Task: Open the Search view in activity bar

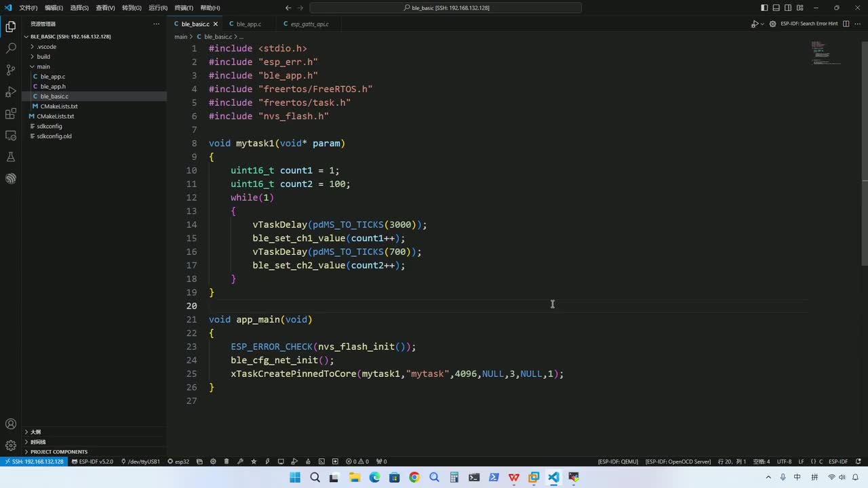Action: [x=11, y=49]
